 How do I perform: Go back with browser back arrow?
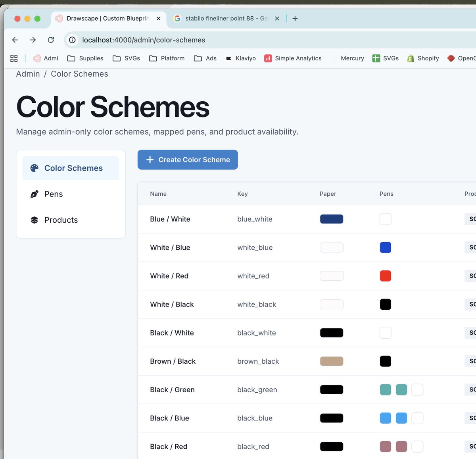15,40
